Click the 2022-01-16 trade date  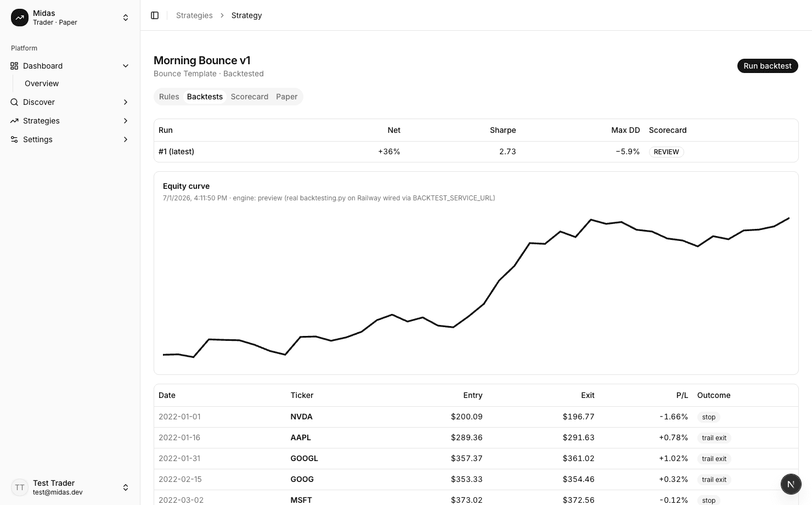pos(179,437)
